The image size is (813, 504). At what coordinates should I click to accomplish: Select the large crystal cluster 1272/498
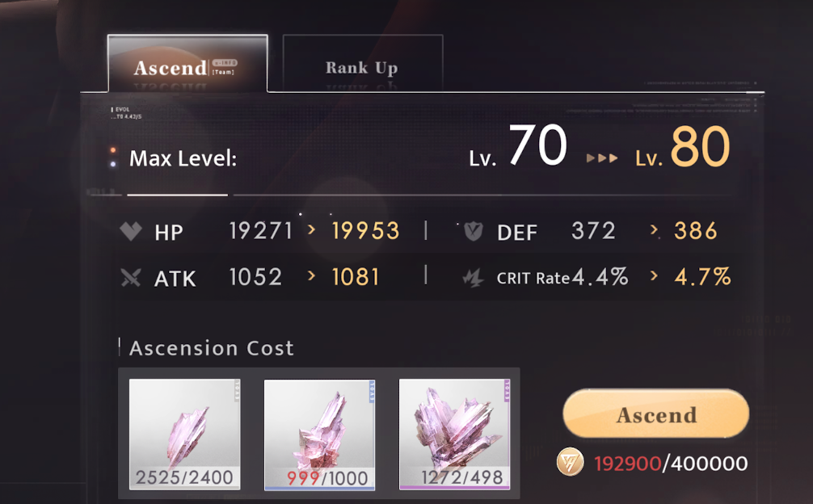tap(455, 434)
